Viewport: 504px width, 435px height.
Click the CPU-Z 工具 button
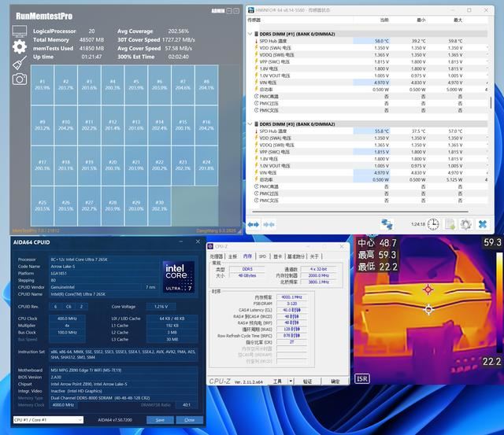[x=278, y=381]
